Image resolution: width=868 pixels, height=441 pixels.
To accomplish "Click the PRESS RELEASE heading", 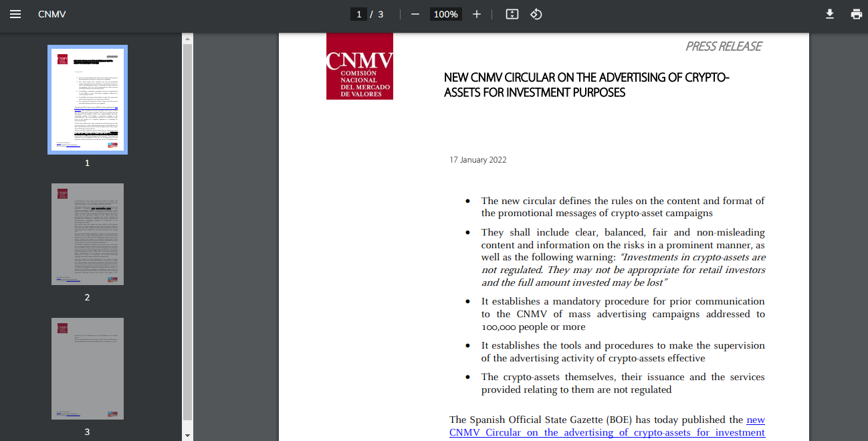I will (724, 46).
